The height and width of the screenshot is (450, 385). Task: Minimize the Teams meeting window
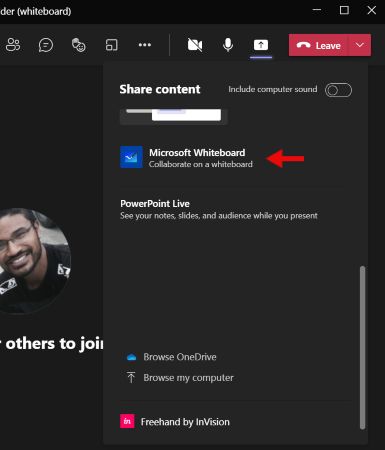pos(317,10)
